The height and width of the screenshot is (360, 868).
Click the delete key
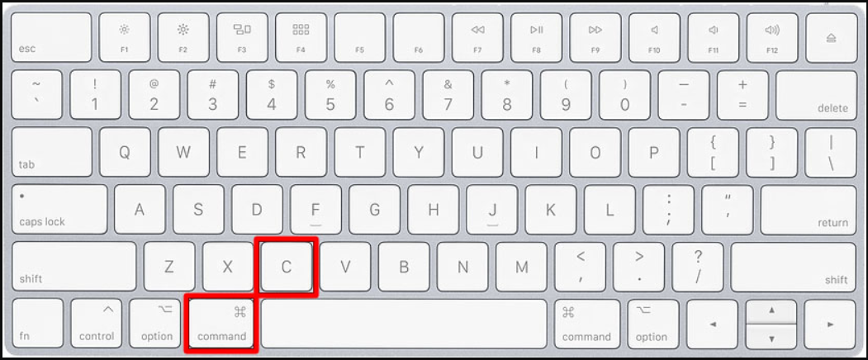pyautogui.click(x=817, y=95)
